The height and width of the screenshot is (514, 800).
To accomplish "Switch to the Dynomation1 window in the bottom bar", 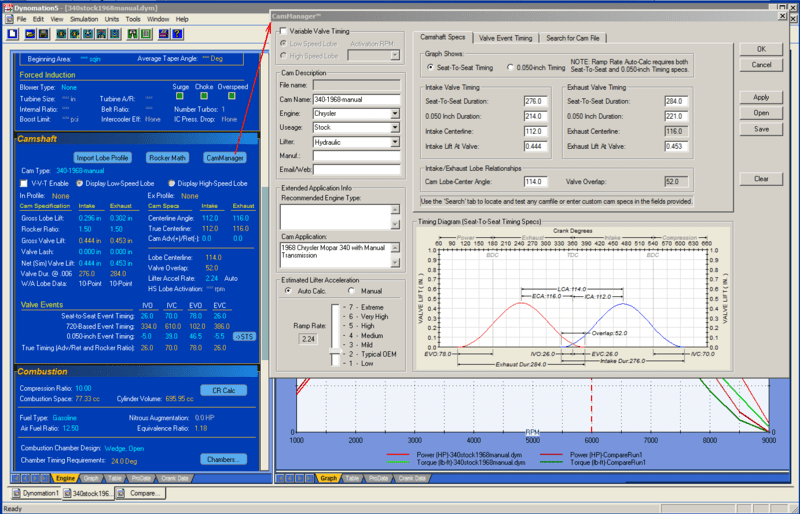I will (x=37, y=493).
